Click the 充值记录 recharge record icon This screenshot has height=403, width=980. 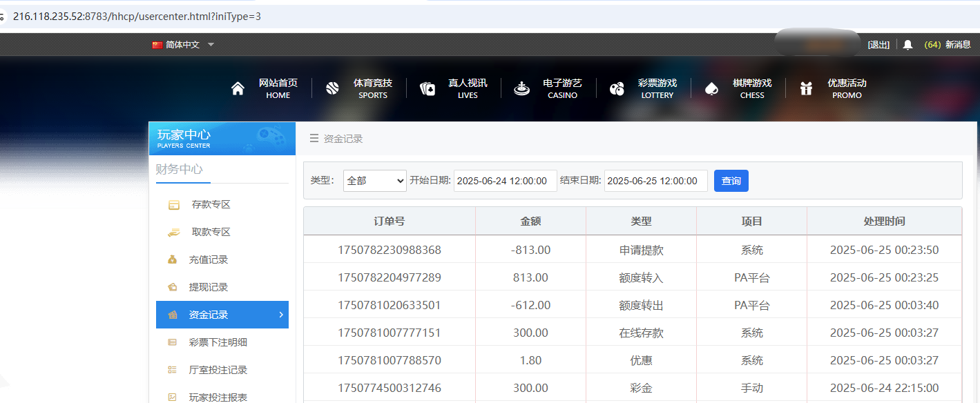(x=173, y=259)
